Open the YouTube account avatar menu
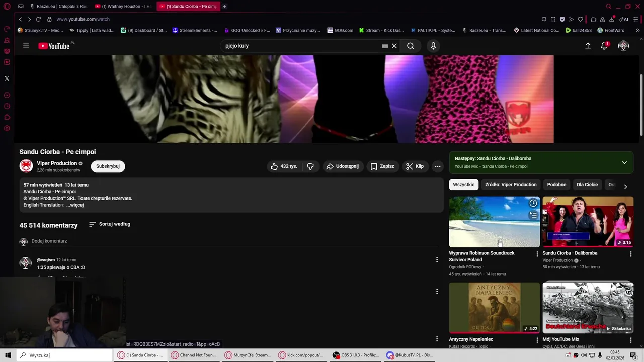Viewport: 644px width, 362px height. (623, 46)
